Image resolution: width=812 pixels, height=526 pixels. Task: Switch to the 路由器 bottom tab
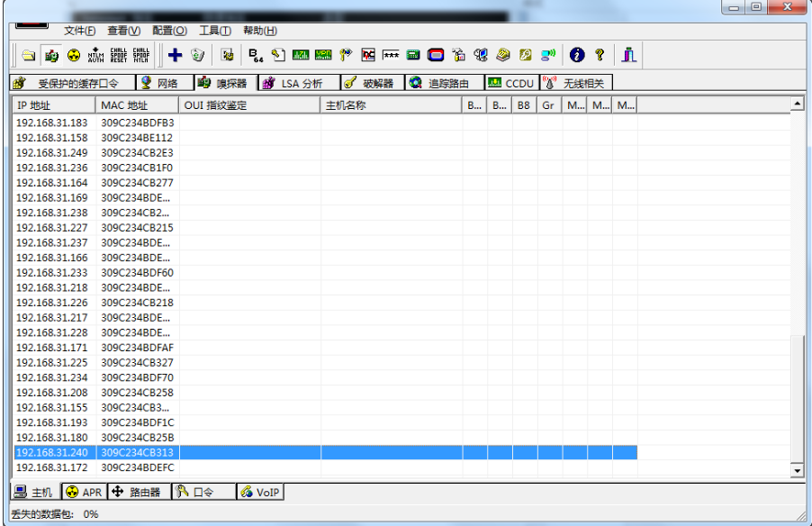point(140,492)
